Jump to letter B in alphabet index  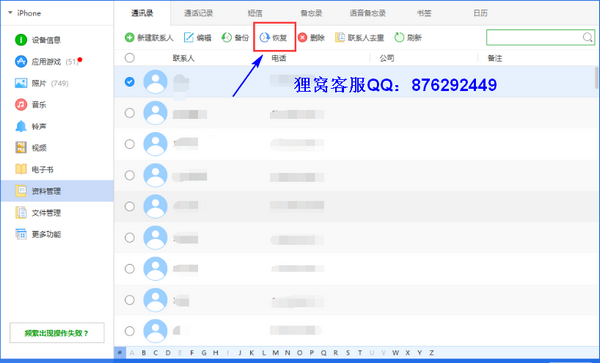[x=143, y=353]
